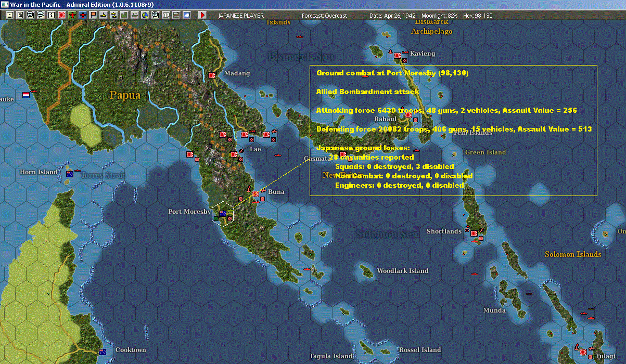Click the green land terrain toolbar icon
Screen dimensions: 626x364
tap(124, 15)
